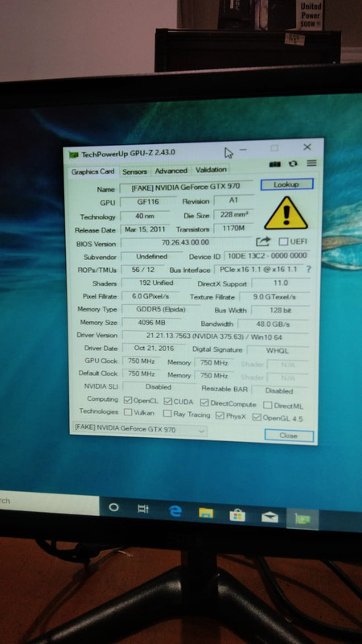The width and height of the screenshot is (362, 644).
Task: Click the Texture Fillrate value 9.0 GTexel/s
Action: 274,296
